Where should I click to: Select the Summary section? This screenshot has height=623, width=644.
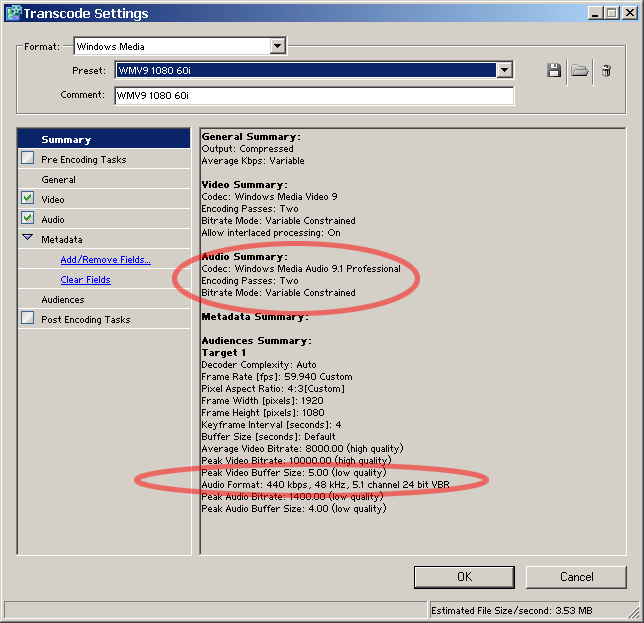(x=104, y=139)
